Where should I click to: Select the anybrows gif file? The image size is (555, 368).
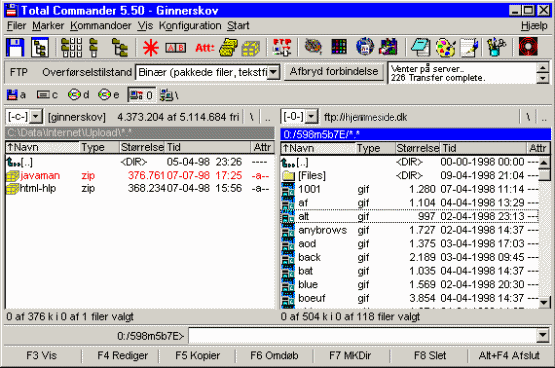pos(410,230)
